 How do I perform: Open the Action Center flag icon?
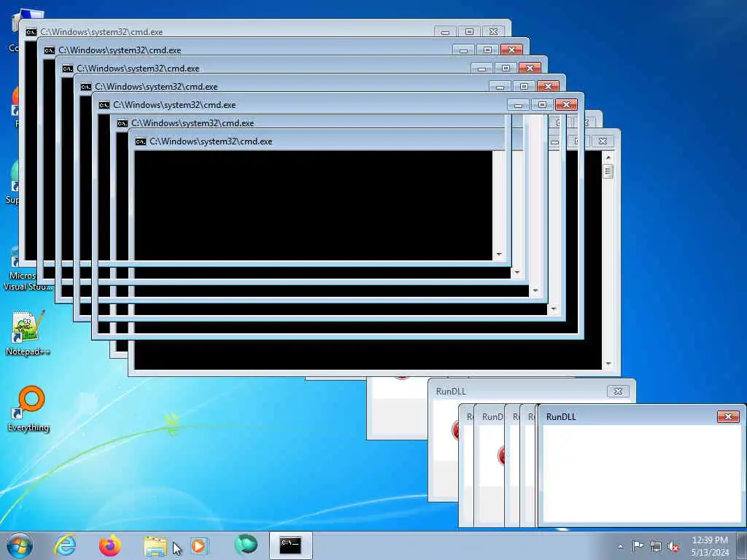[x=638, y=545]
